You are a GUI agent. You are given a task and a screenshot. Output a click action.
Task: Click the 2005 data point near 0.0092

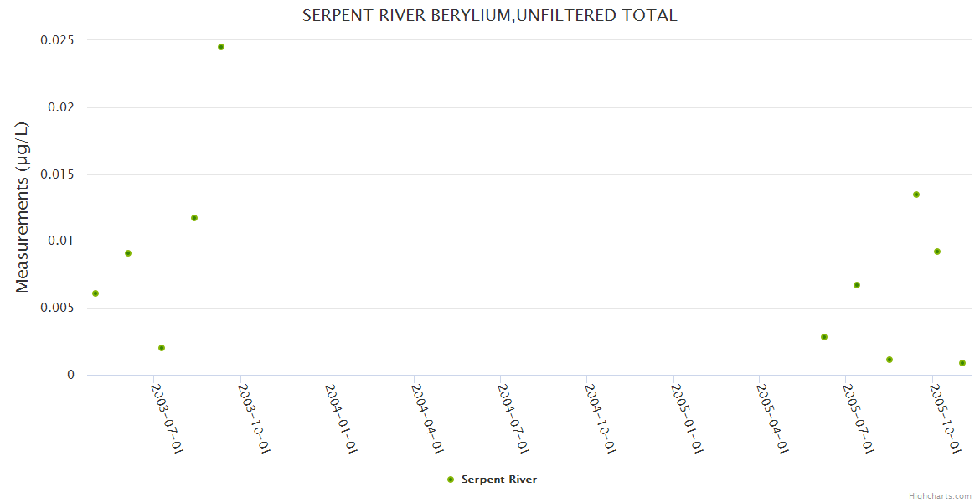coord(937,251)
